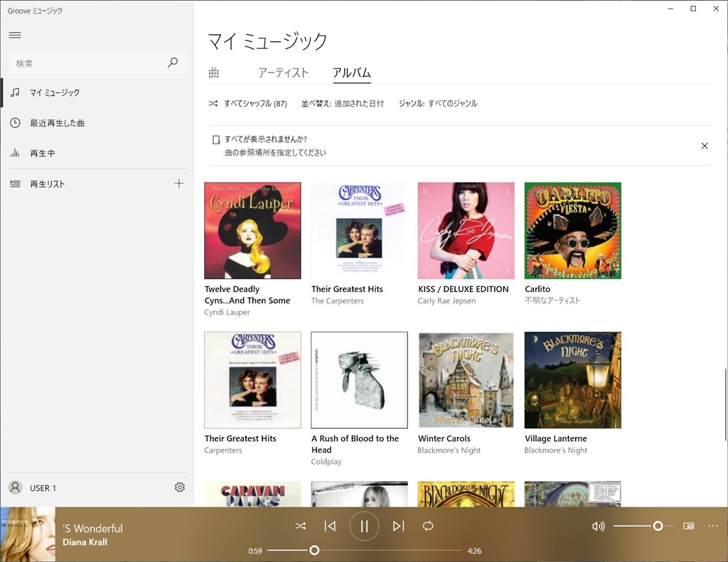Click Blackmore's Night under Village Lanterne

(x=556, y=450)
